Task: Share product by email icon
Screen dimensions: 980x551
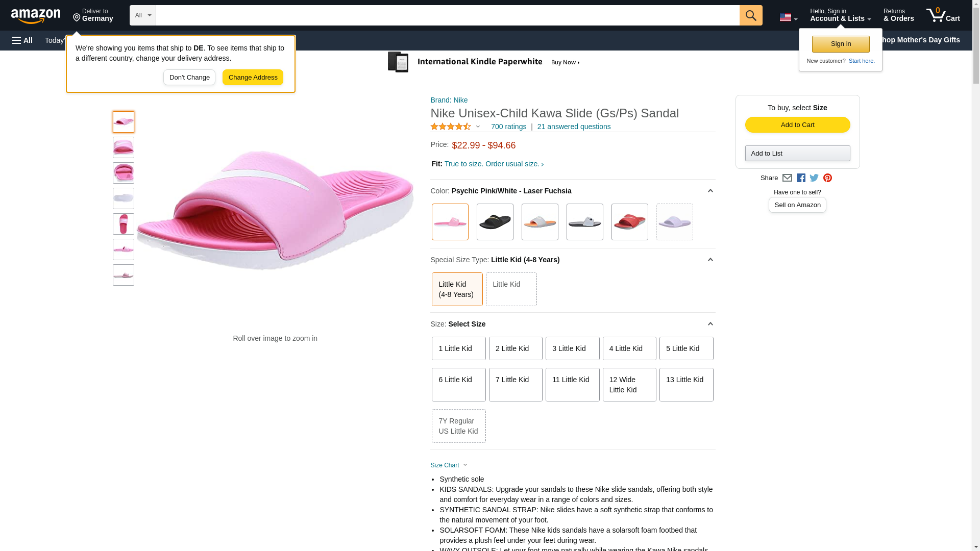Action: (x=787, y=178)
